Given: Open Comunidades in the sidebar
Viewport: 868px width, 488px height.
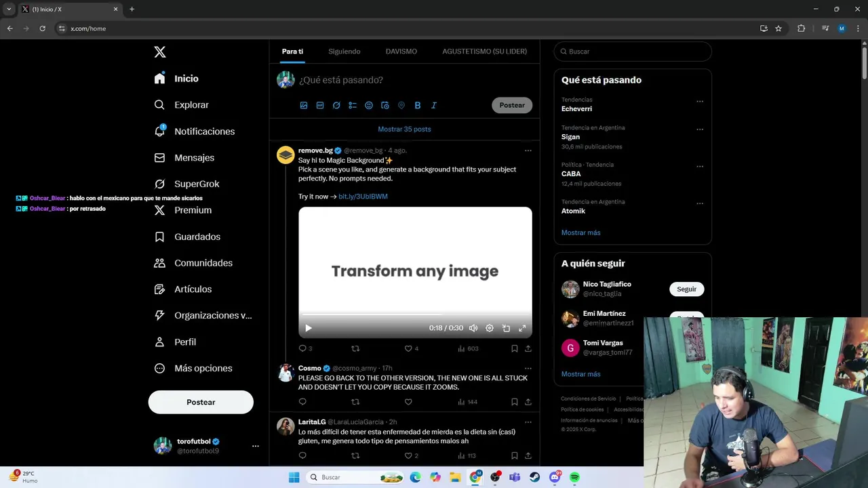Looking at the screenshot, I should pyautogui.click(x=194, y=263).
